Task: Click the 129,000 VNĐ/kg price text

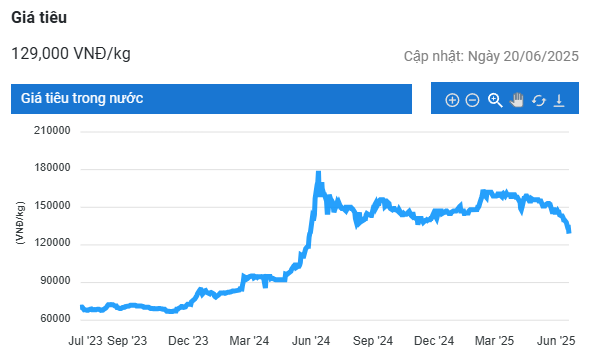Action: coord(71,54)
